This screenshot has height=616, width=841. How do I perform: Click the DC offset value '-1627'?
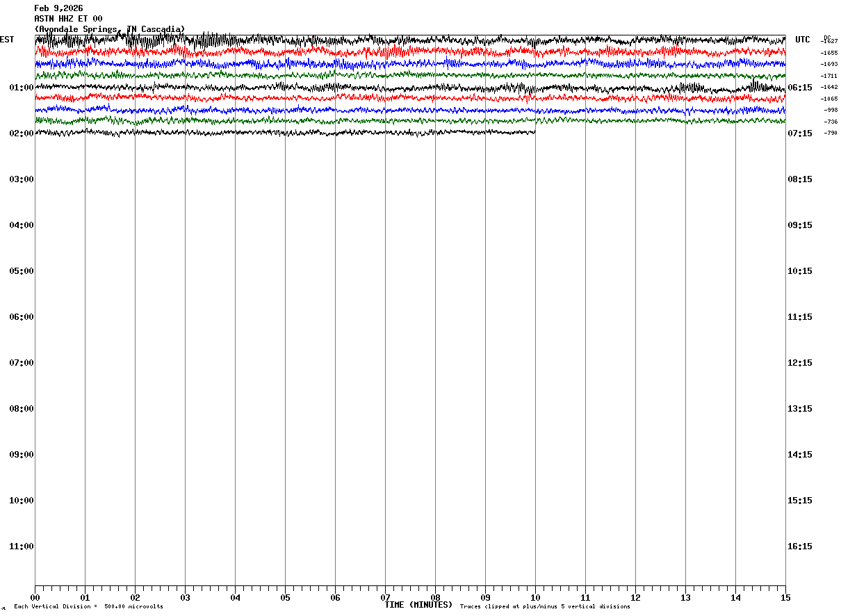click(829, 41)
